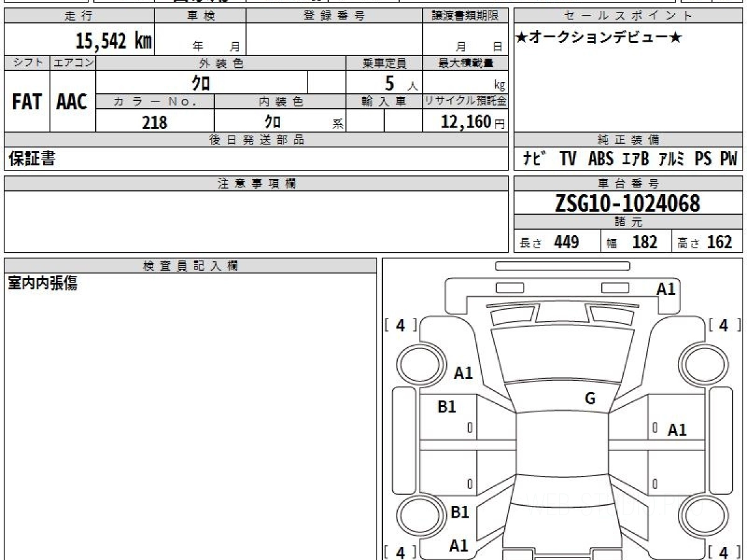747x560 pixels.
Task: Select the width value 幅 182
Action: click(632, 242)
